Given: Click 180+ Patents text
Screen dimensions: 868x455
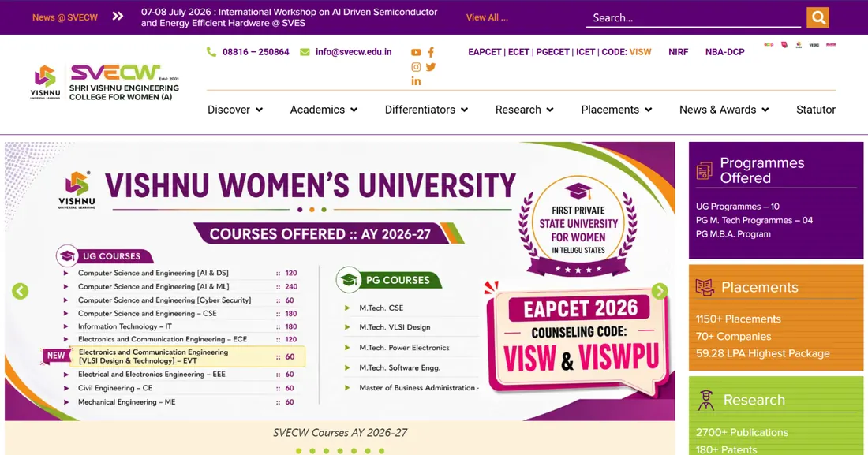Looking at the screenshot, I should point(726,449).
